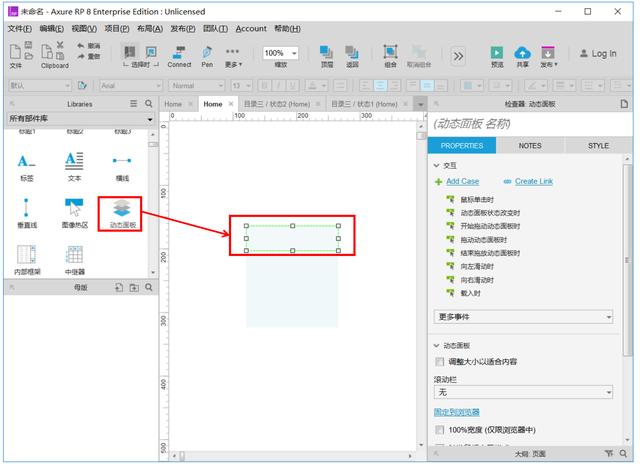Screen dimensions: 640x466
Task: Click the 固定到浏览器 link
Action: tap(456, 411)
